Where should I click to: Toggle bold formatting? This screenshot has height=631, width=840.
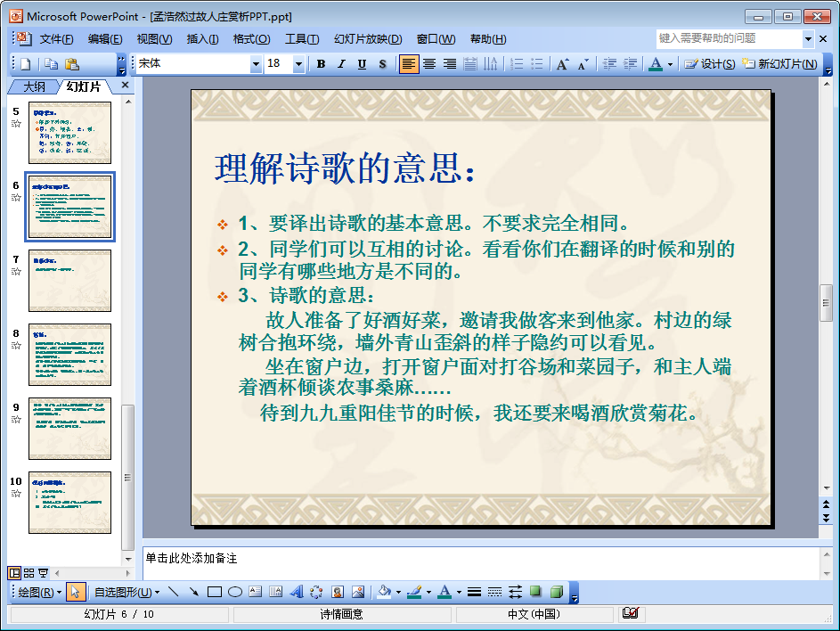pyautogui.click(x=321, y=64)
